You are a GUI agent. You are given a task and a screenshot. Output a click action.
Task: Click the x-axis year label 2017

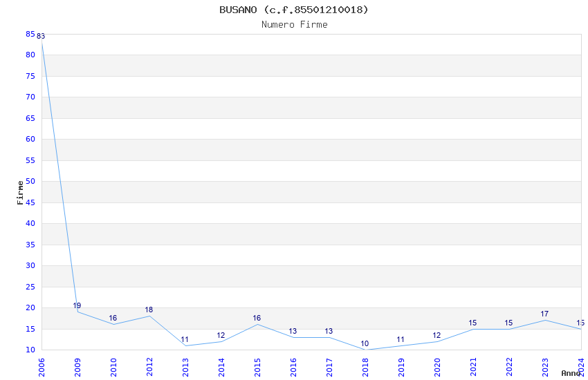(329, 367)
